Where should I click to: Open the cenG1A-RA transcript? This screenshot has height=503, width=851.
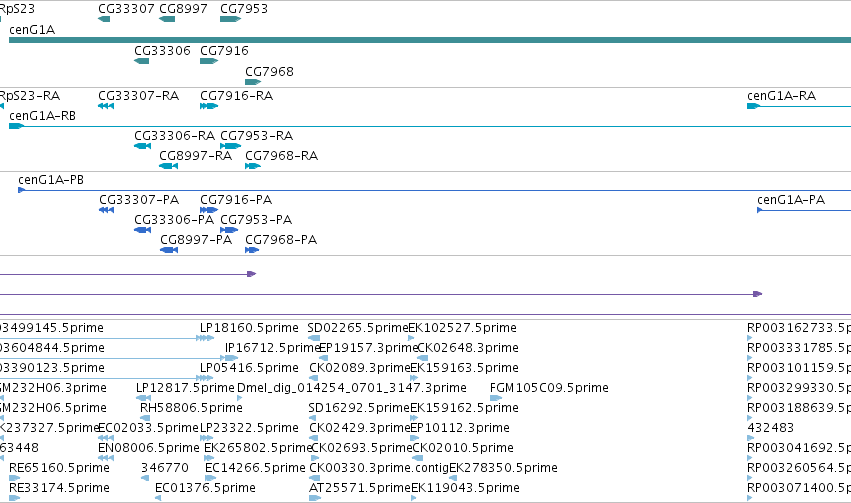click(781, 96)
